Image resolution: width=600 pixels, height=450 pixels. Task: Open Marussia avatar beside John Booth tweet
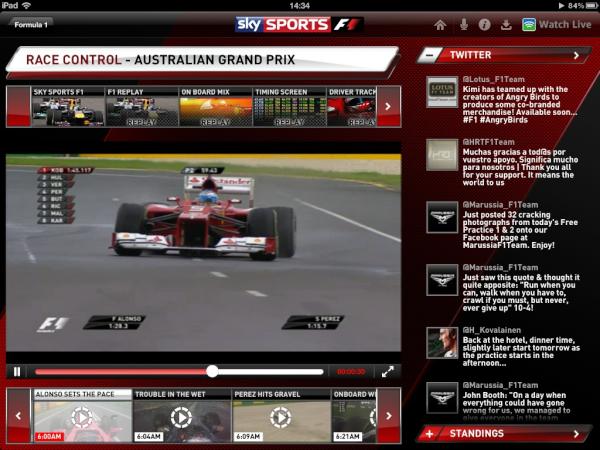point(442,398)
